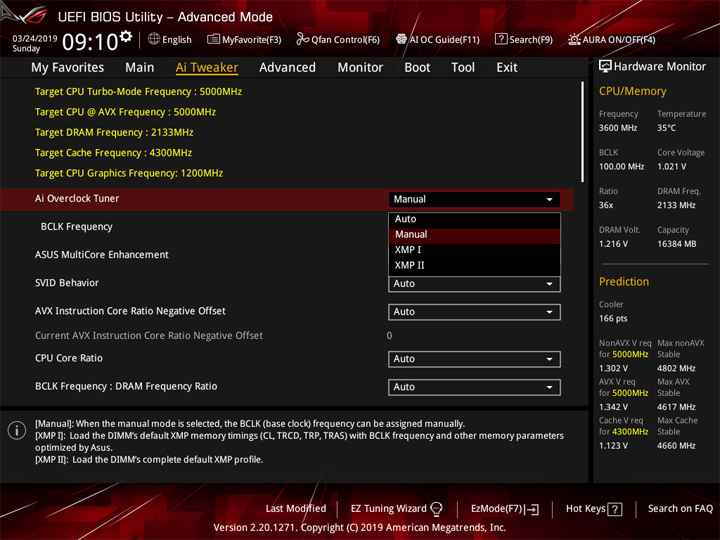Screen dimensions: 720x540
Task: Click the EzMode exit arrow icon
Action: (x=533, y=509)
